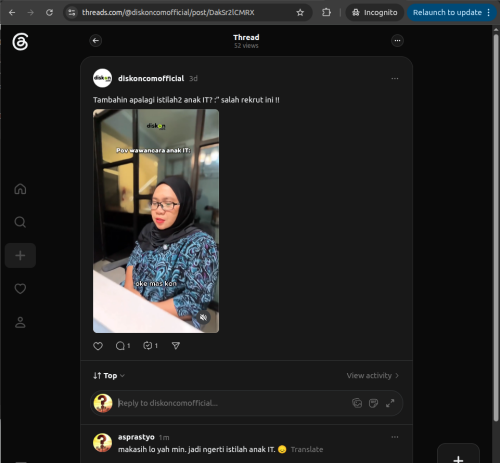This screenshot has width=500, height=463.
Task: Open the Incognito indicator
Action: pos(375,13)
